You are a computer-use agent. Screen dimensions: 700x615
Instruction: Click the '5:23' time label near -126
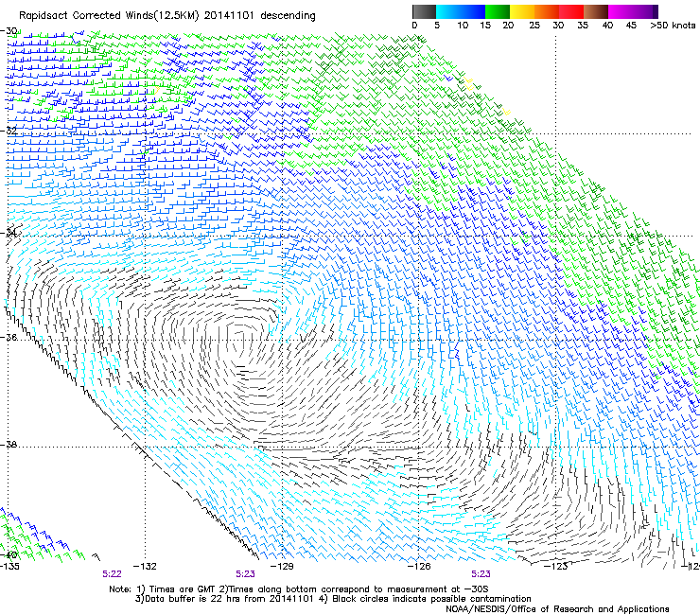coord(481,574)
